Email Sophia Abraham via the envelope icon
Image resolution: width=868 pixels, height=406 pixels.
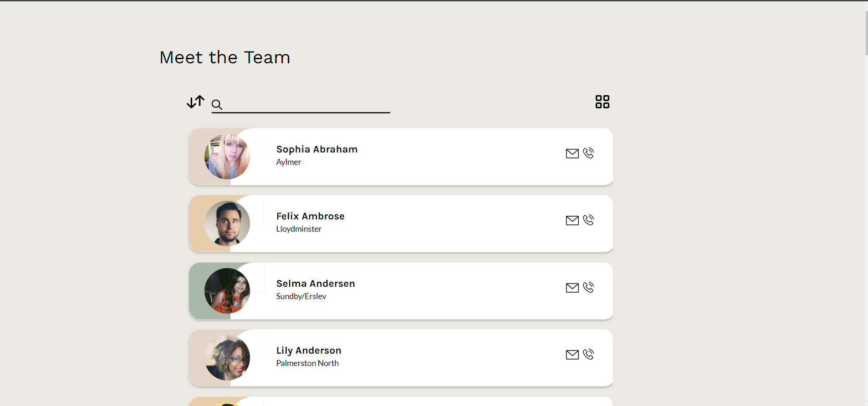point(572,153)
